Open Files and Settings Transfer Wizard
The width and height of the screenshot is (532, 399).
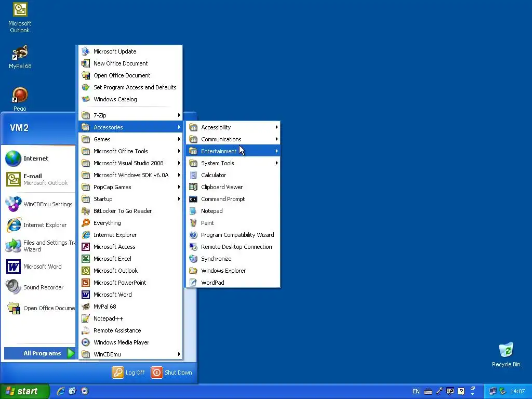coord(39,246)
